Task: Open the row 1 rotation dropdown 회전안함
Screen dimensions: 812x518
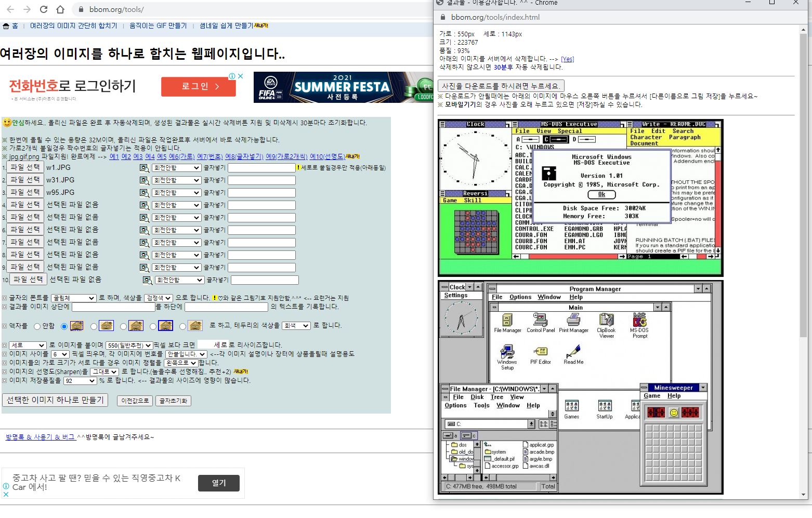Action: pos(176,168)
